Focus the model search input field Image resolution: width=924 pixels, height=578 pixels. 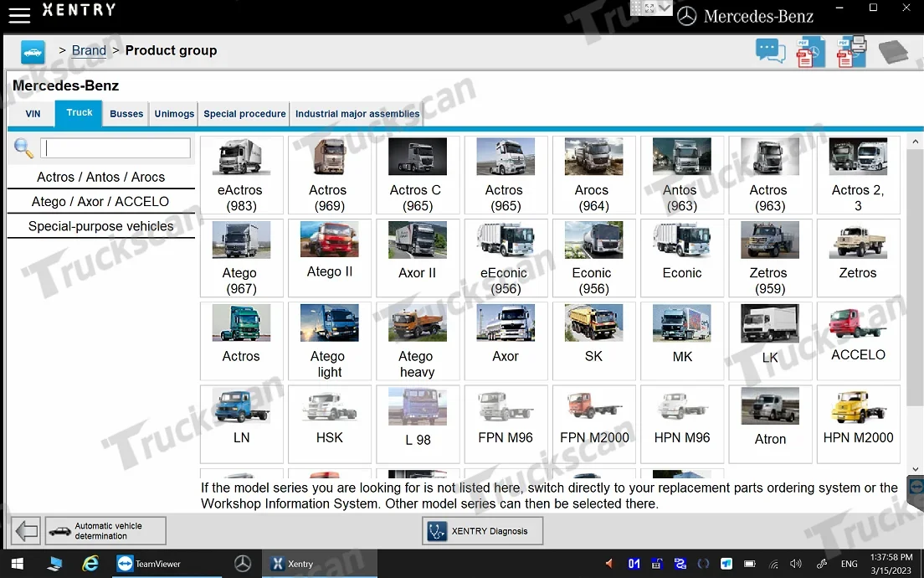click(116, 148)
